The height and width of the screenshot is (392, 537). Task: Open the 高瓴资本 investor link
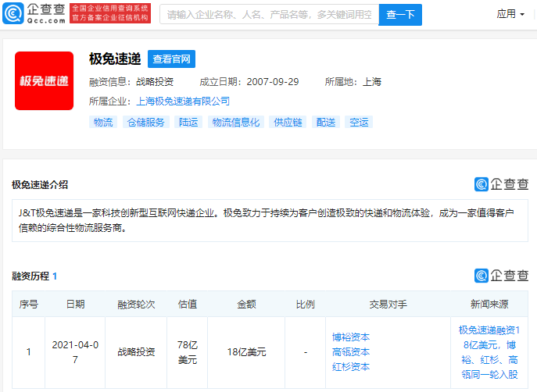click(x=351, y=352)
